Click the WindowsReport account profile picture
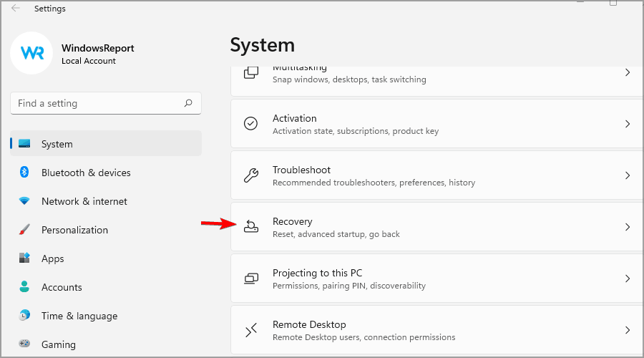Image resolution: width=644 pixels, height=358 pixels. pyautogui.click(x=31, y=53)
